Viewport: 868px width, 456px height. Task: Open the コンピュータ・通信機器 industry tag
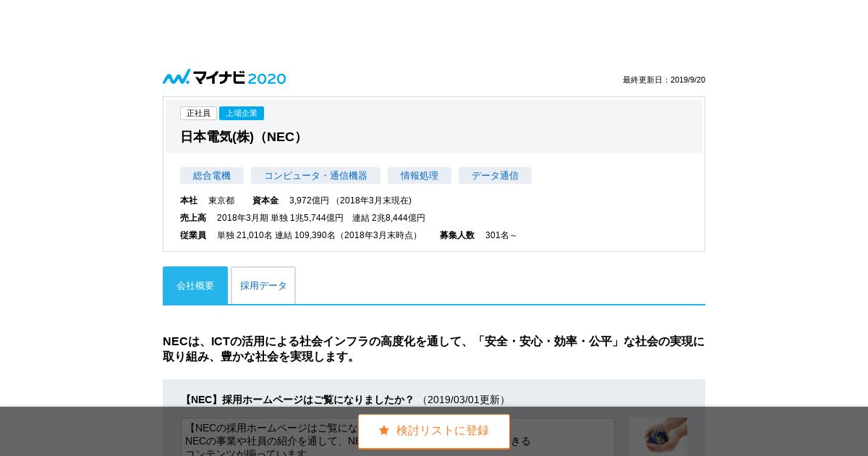pos(315,176)
